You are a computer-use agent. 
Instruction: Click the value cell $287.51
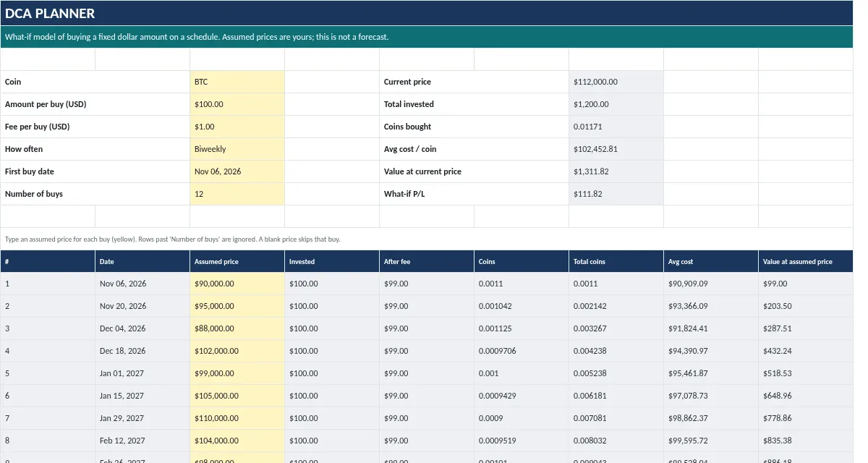[806, 328]
